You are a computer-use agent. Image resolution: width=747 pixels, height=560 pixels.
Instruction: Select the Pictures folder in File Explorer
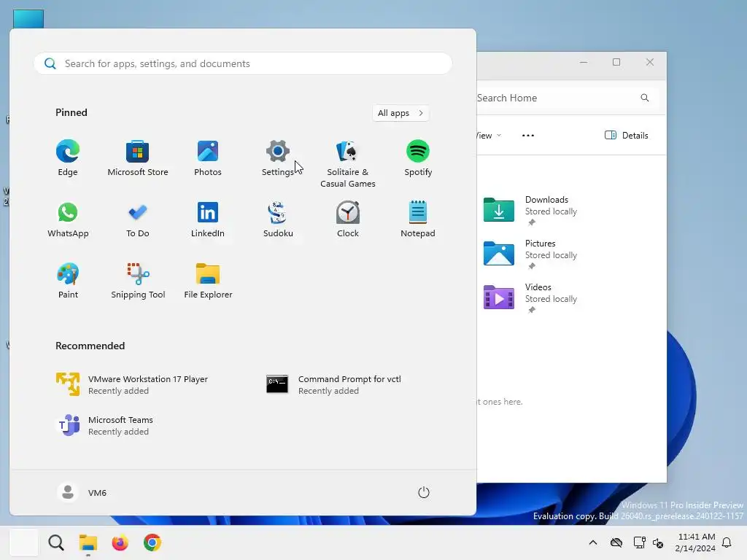pyautogui.click(x=531, y=254)
